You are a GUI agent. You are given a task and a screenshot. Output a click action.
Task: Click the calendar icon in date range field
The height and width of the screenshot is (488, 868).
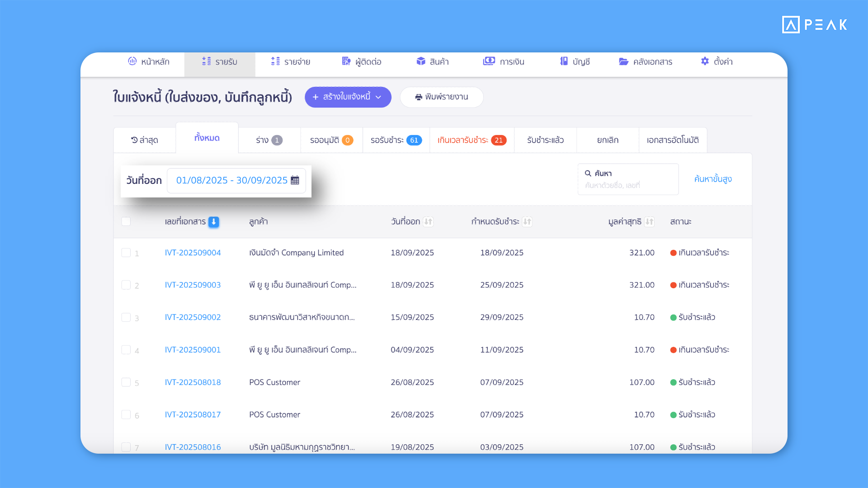coord(295,180)
